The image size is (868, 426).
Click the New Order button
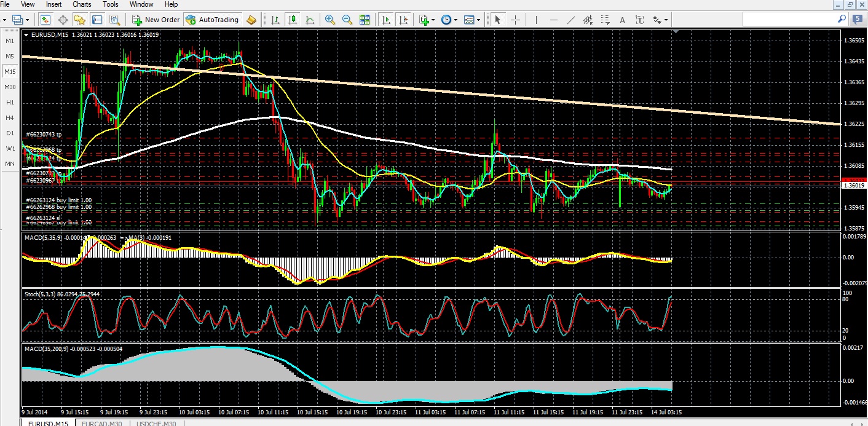tap(156, 20)
